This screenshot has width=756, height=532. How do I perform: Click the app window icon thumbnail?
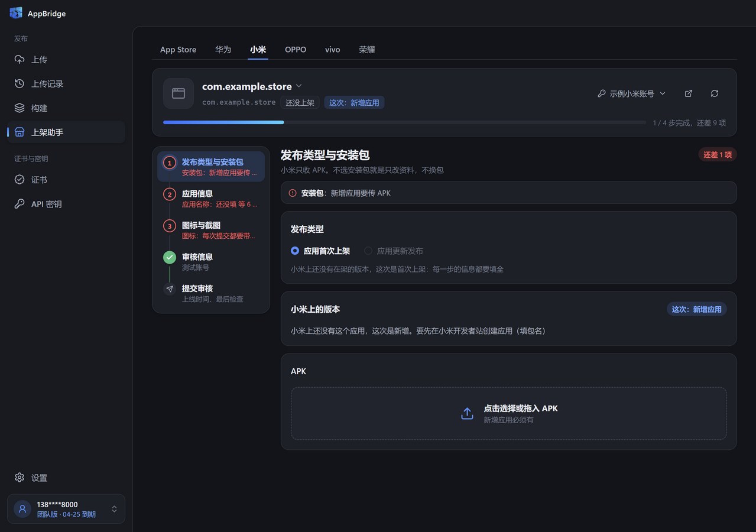(179, 93)
